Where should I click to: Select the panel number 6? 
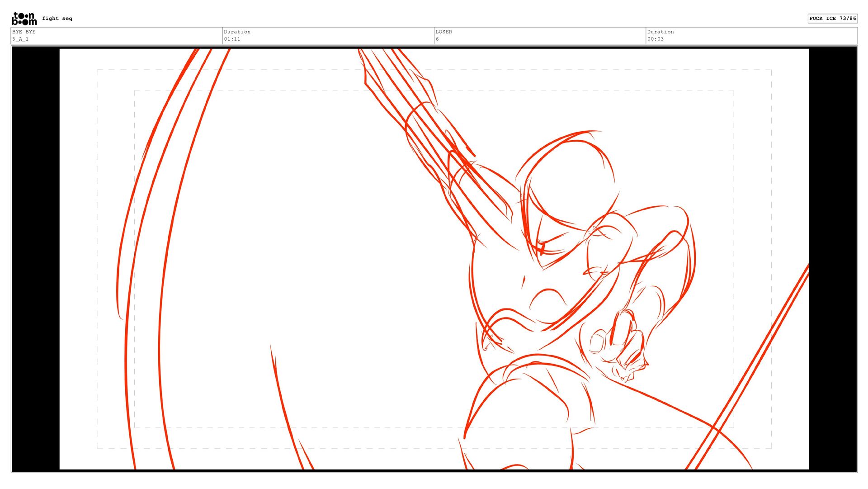click(x=437, y=39)
